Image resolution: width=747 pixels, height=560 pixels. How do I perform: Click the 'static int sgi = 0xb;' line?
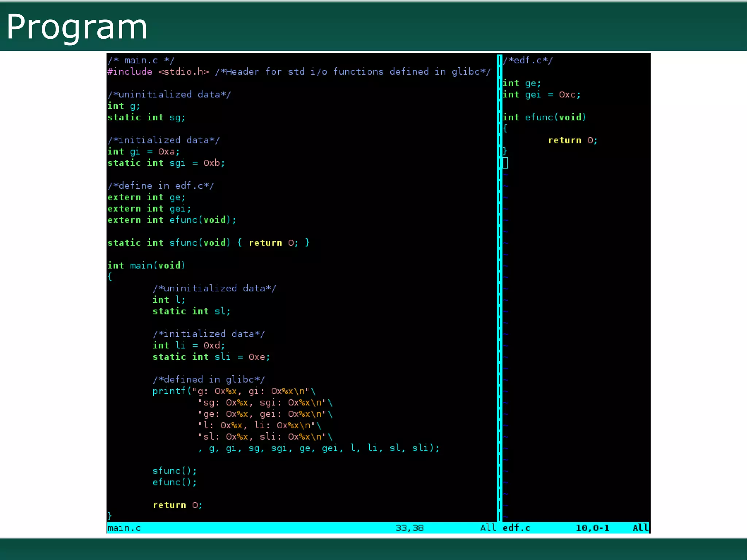click(166, 163)
